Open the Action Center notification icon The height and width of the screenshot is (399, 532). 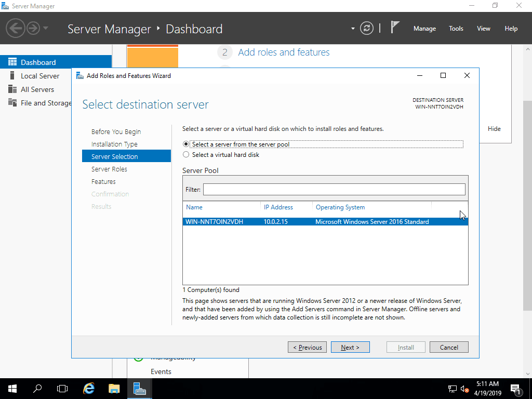point(515,389)
